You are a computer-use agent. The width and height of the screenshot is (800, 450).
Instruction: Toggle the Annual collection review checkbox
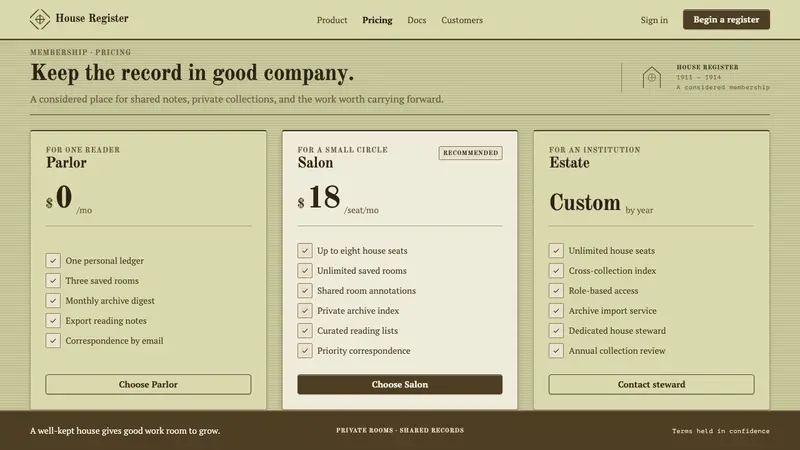click(556, 351)
